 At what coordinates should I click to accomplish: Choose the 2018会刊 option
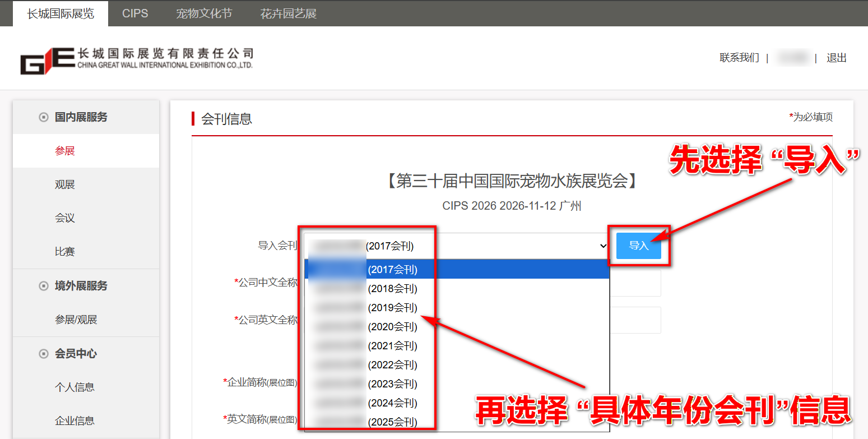(x=457, y=289)
